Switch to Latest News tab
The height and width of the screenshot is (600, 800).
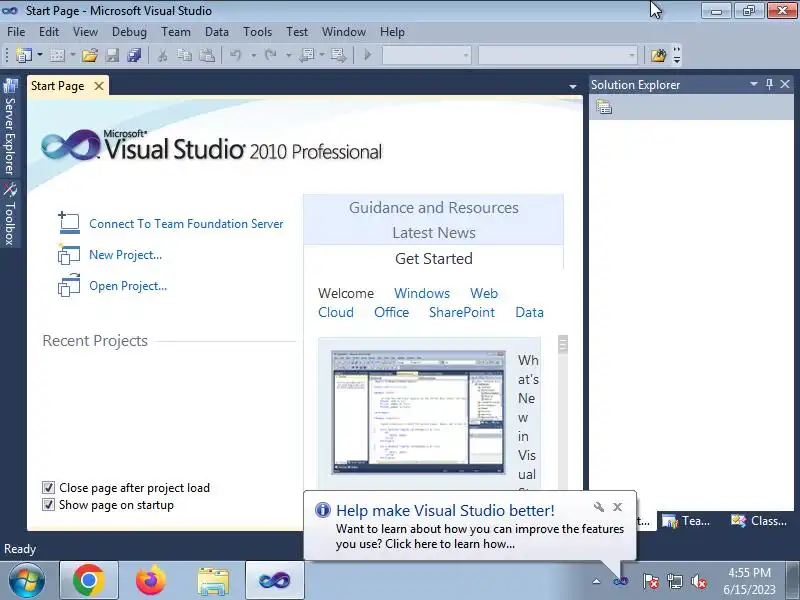[x=434, y=233]
